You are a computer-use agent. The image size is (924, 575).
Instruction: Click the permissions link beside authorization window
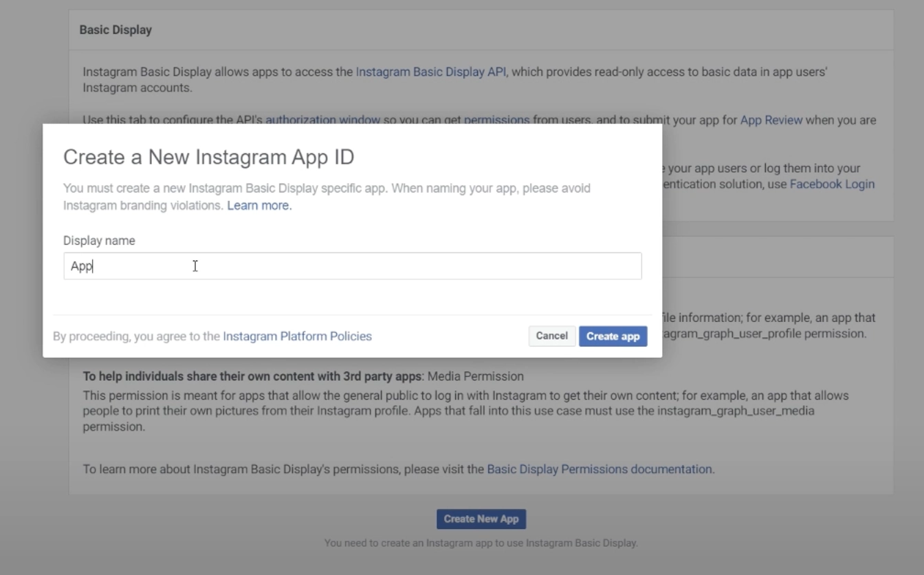497,120
